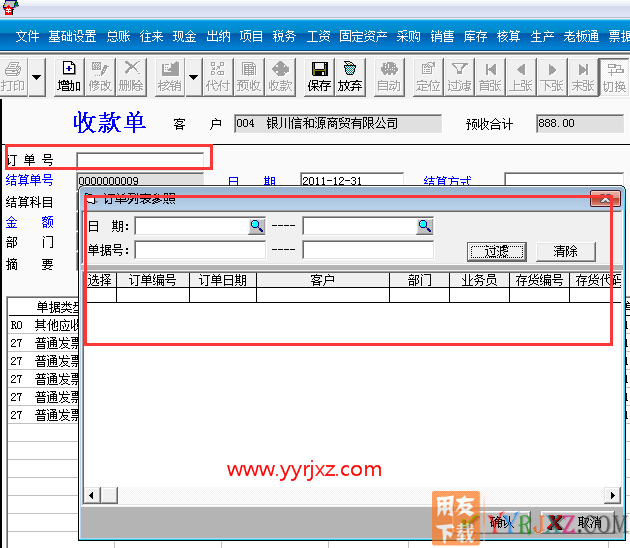Open the 文件 menu
The width and height of the screenshot is (630, 548).
click(x=27, y=36)
